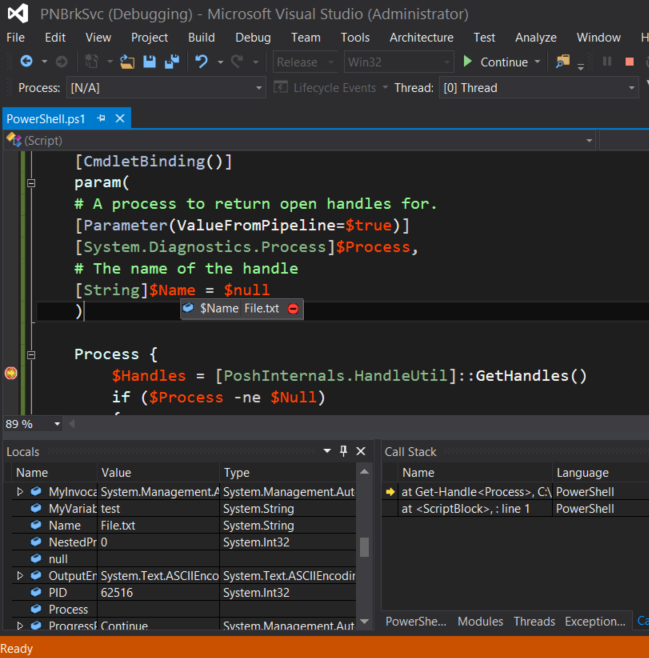Open the Undo history dropdown arrow
649x658 pixels.
[220, 62]
